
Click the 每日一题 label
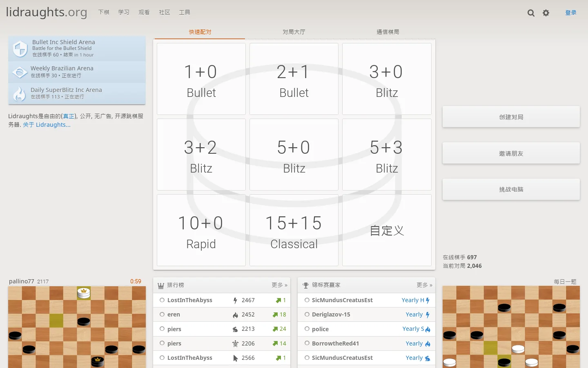point(565,282)
